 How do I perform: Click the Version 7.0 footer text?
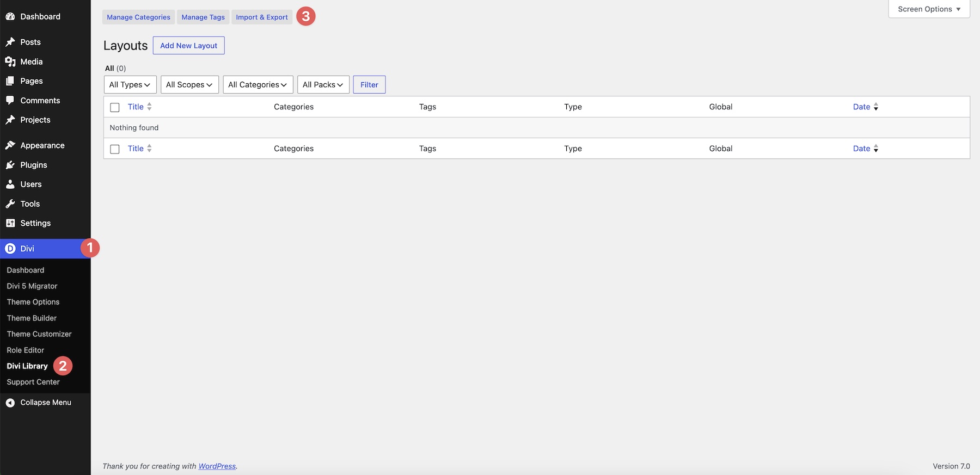(x=951, y=466)
